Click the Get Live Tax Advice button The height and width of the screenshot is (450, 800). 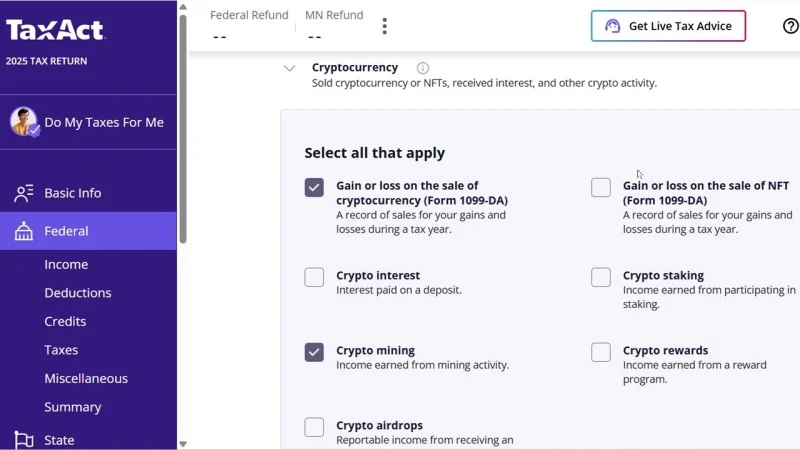pos(668,26)
